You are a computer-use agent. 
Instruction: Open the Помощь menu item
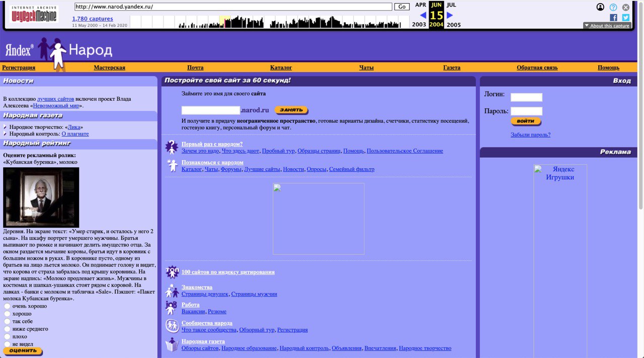click(608, 67)
